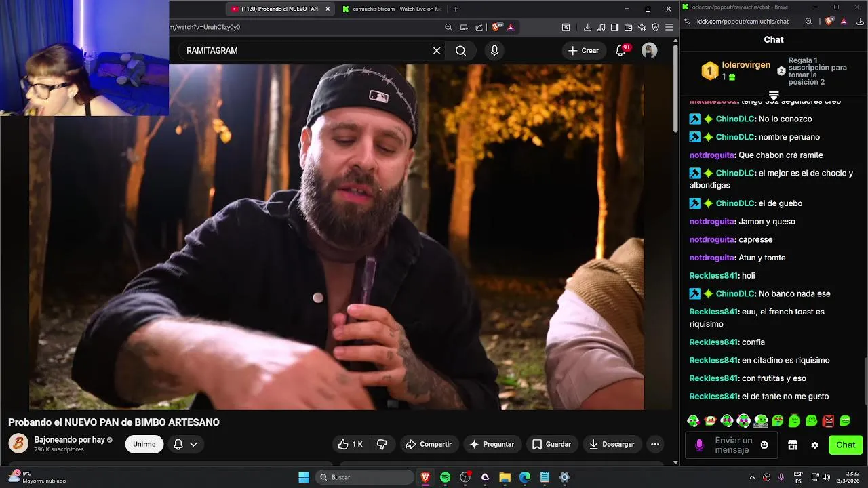Click the Guardar save button
Image resolution: width=868 pixels, height=488 pixels.
(x=551, y=445)
